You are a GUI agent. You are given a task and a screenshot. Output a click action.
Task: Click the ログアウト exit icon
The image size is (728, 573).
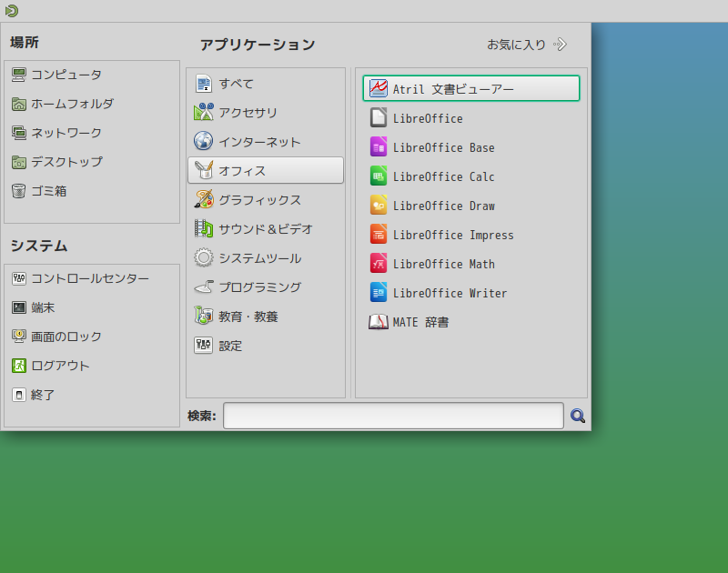pyautogui.click(x=18, y=366)
